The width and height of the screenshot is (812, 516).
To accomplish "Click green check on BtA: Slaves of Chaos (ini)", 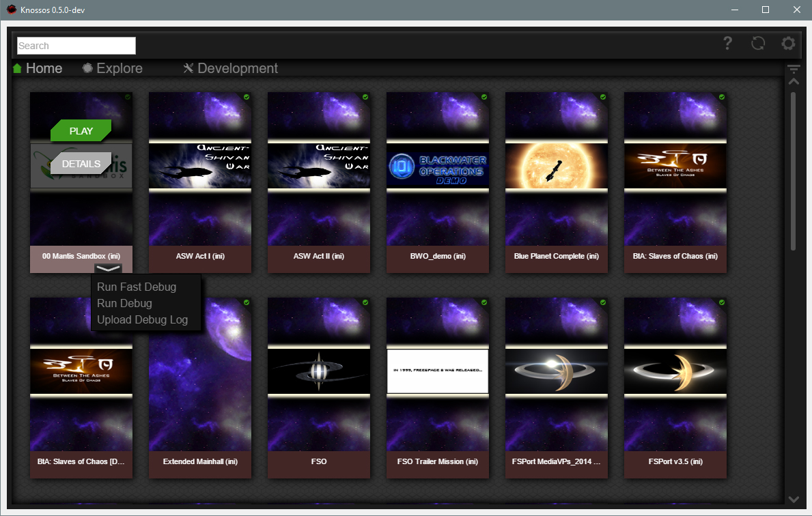I will [x=722, y=97].
